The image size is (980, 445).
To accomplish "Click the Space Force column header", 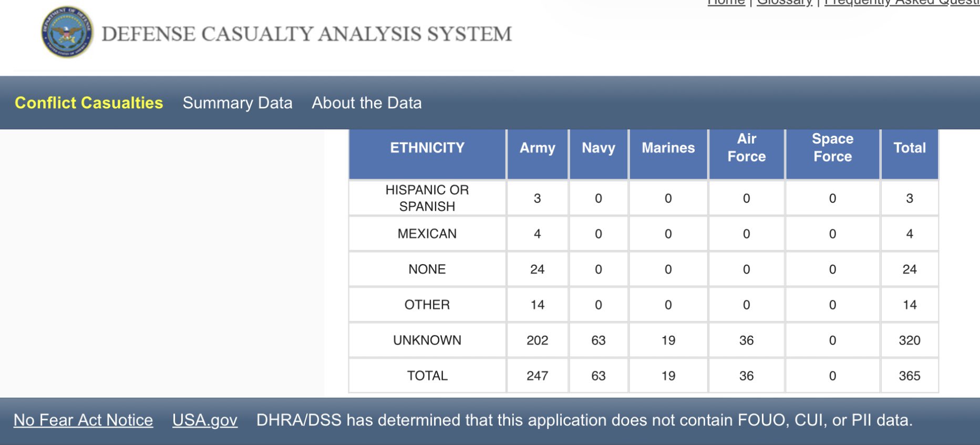I will pyautogui.click(x=832, y=148).
